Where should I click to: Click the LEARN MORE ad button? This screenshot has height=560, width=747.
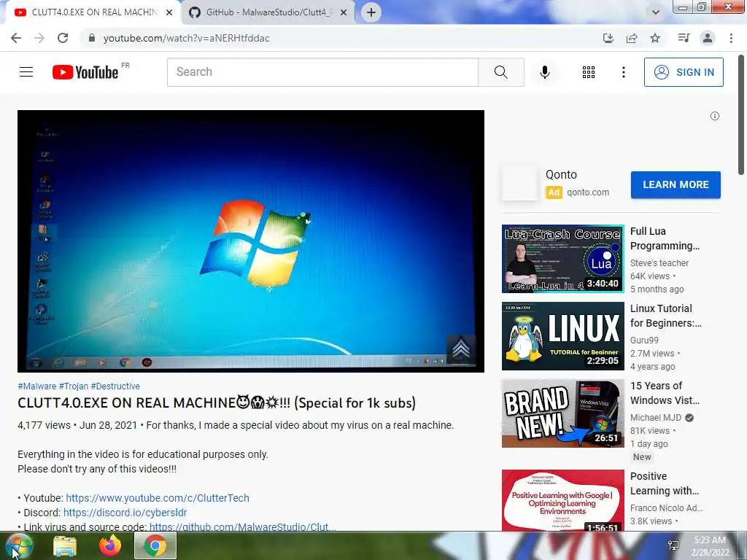pyautogui.click(x=676, y=184)
